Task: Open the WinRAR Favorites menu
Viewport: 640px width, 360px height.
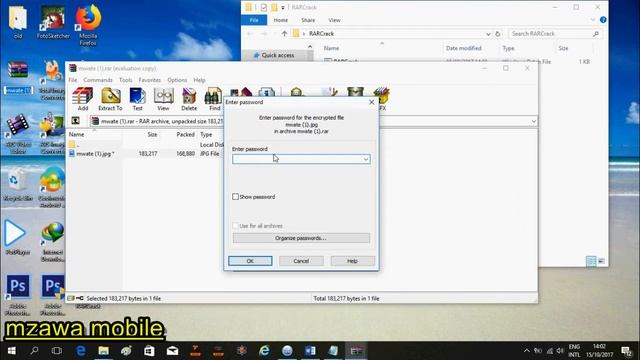Action: point(150,80)
